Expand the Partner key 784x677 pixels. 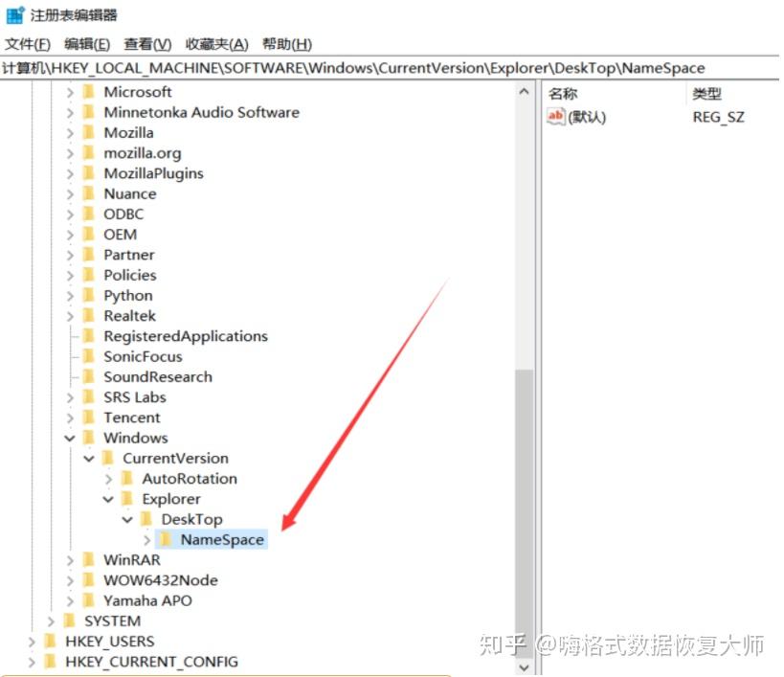point(70,256)
